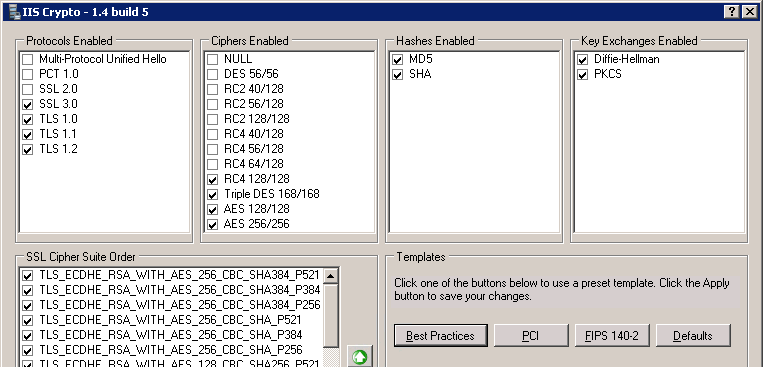Image resolution: width=763 pixels, height=367 pixels.
Task: Enable Multi-Protocol Unified Hello checkbox
Action: [x=28, y=59]
